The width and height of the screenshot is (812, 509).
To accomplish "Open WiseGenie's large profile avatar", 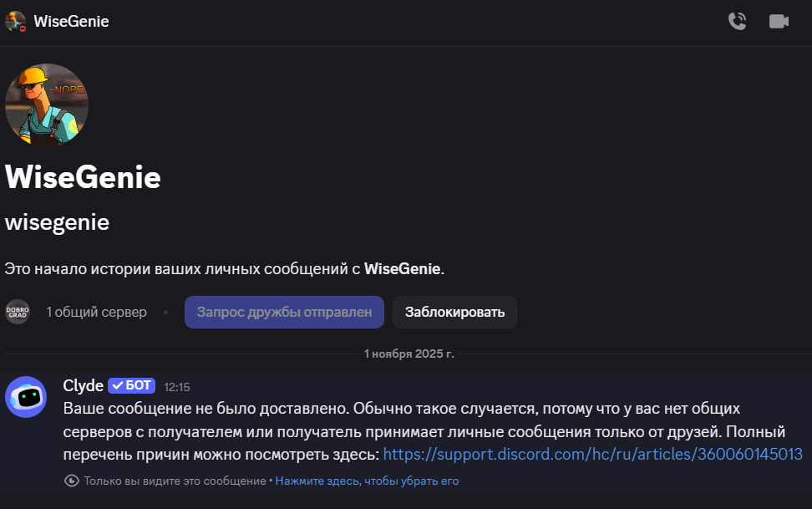I will [x=47, y=105].
